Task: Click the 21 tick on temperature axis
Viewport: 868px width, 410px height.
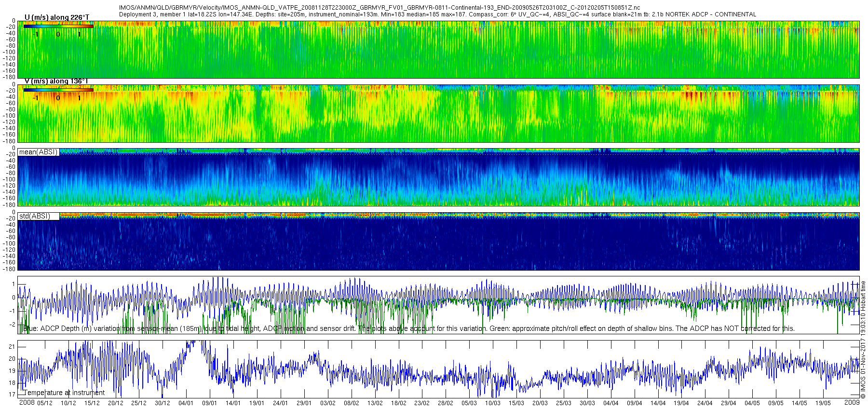Action: point(12,347)
